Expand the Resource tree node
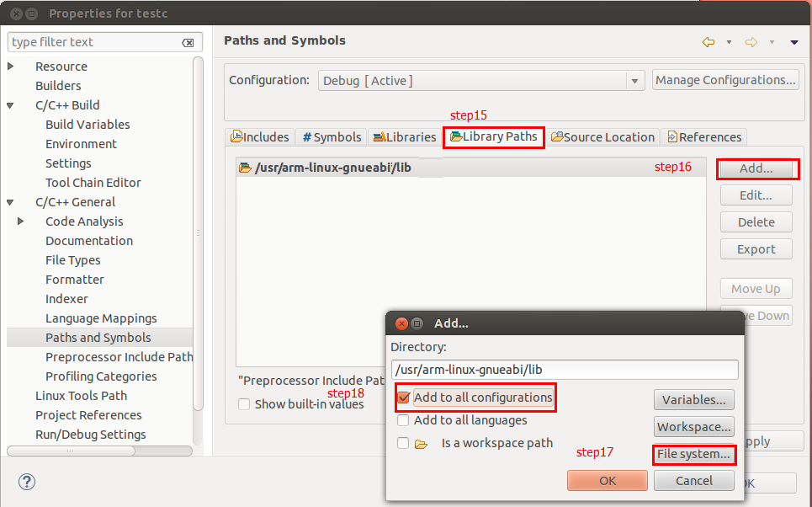Screen dimensions: 812x507 pyautogui.click(x=10, y=67)
